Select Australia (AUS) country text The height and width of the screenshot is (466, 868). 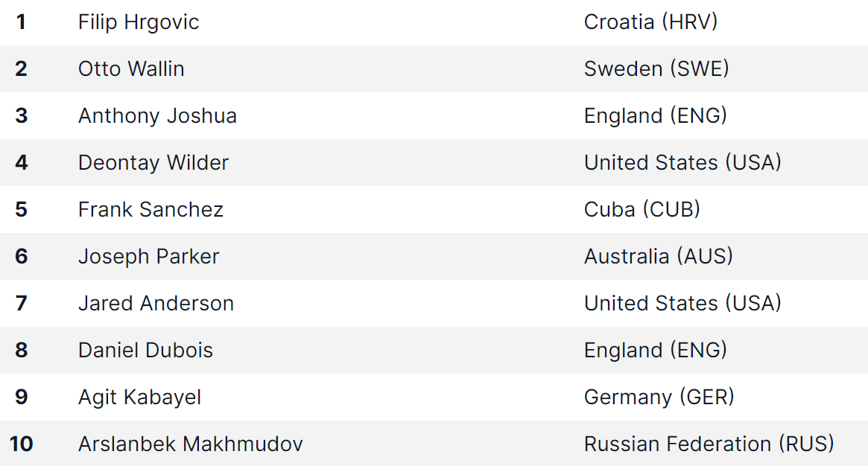[x=658, y=257]
